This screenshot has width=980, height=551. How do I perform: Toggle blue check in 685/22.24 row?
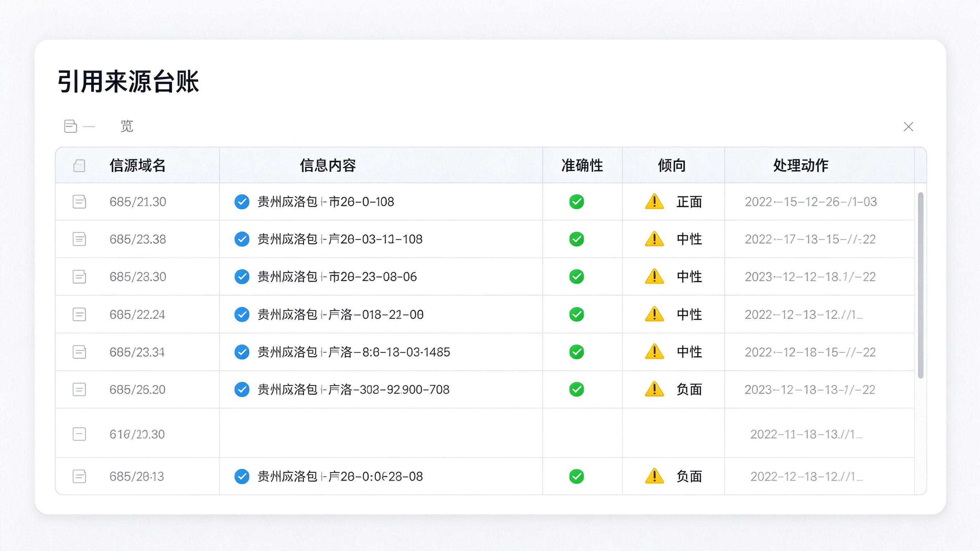[x=242, y=315]
